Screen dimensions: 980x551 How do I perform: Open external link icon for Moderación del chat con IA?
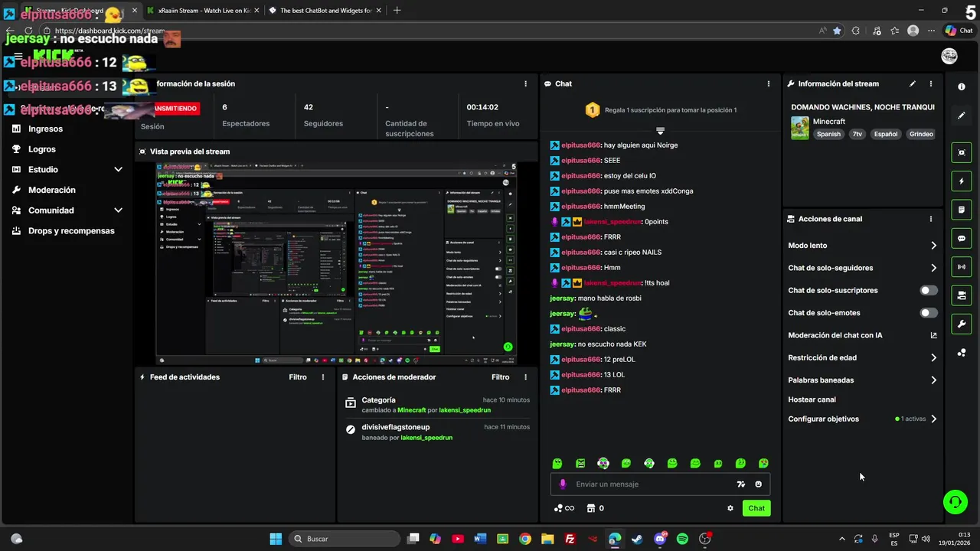[x=933, y=335]
